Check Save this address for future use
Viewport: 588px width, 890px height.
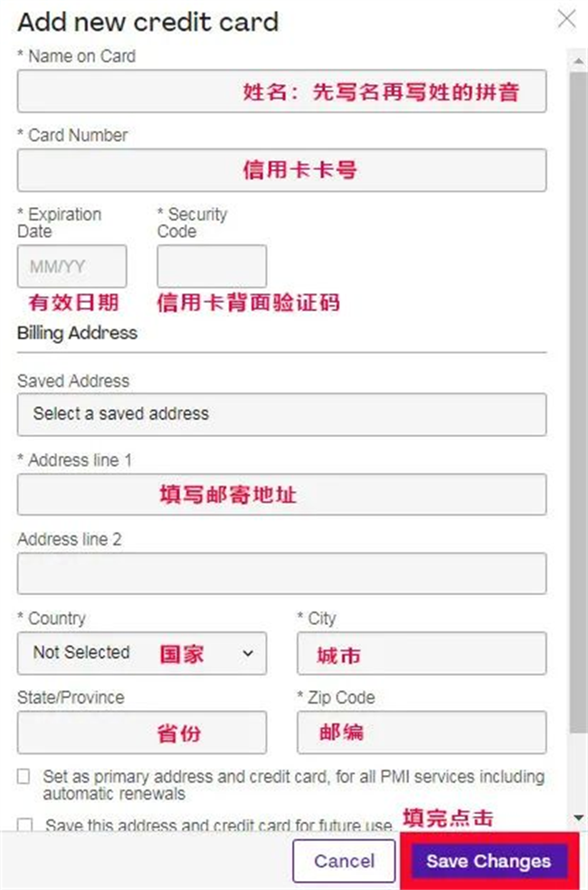(x=24, y=825)
